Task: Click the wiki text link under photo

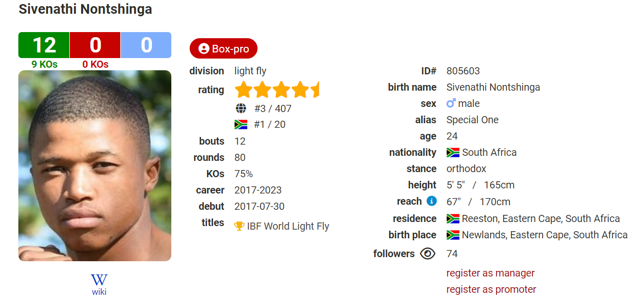Action: pos(99,292)
